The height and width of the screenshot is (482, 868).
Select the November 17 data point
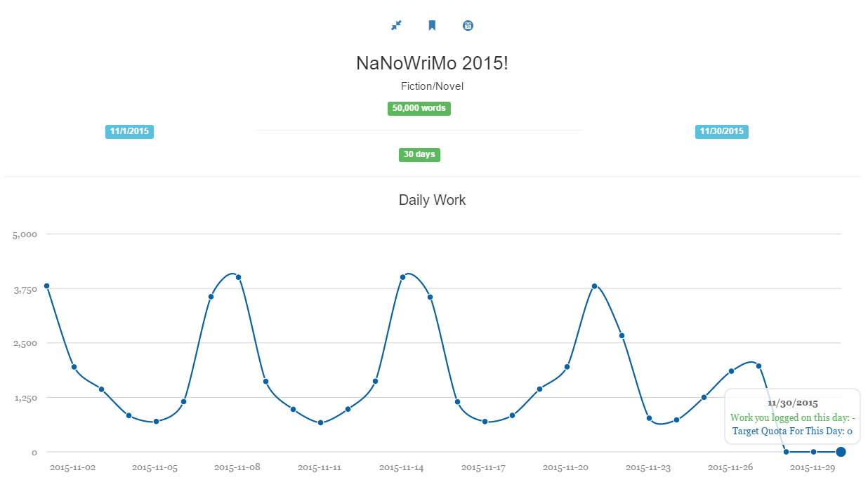[x=485, y=422]
